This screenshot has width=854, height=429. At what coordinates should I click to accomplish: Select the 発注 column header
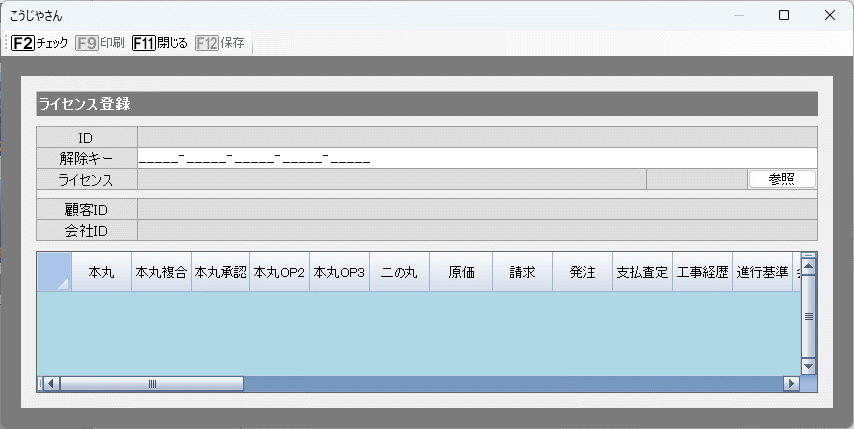point(582,272)
